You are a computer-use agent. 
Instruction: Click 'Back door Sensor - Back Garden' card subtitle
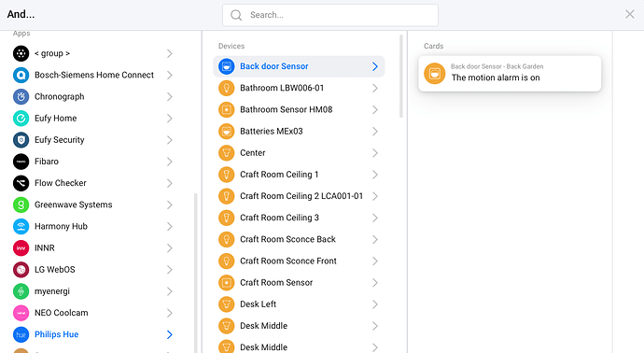(x=497, y=66)
